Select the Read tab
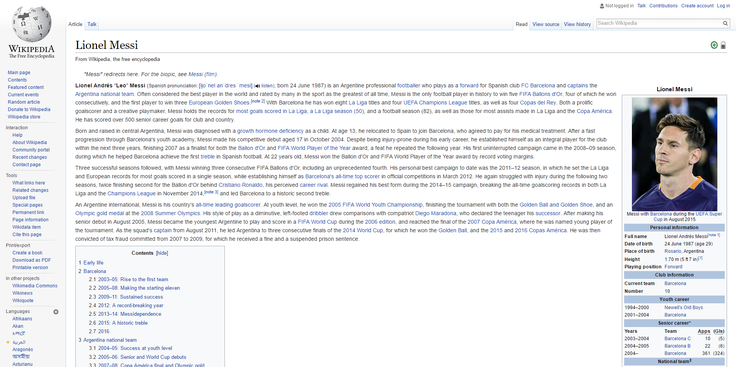The height and width of the screenshot is (367, 736). pos(521,24)
